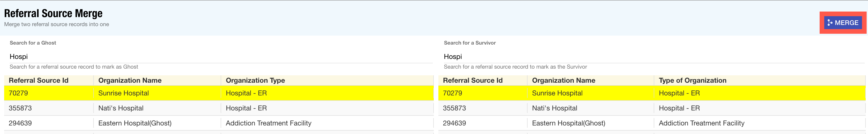Select Eastern Hospital(Ghost) in the Survivor table
The image size is (868, 134).
(569, 123)
